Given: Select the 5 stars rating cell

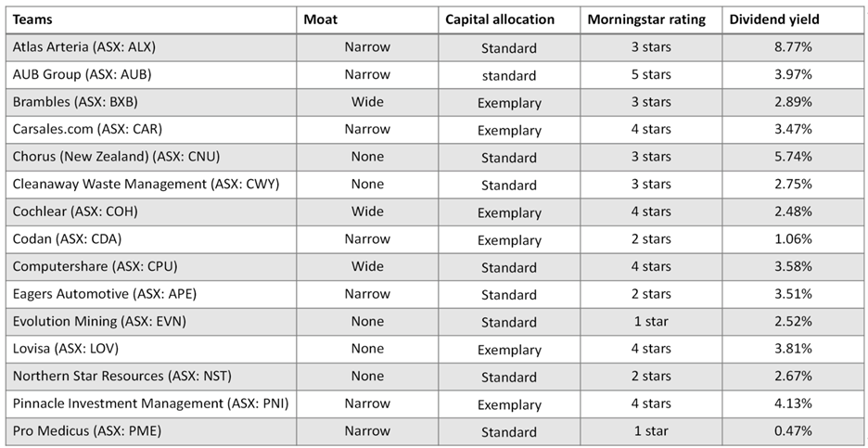Looking at the screenshot, I should (x=650, y=74).
